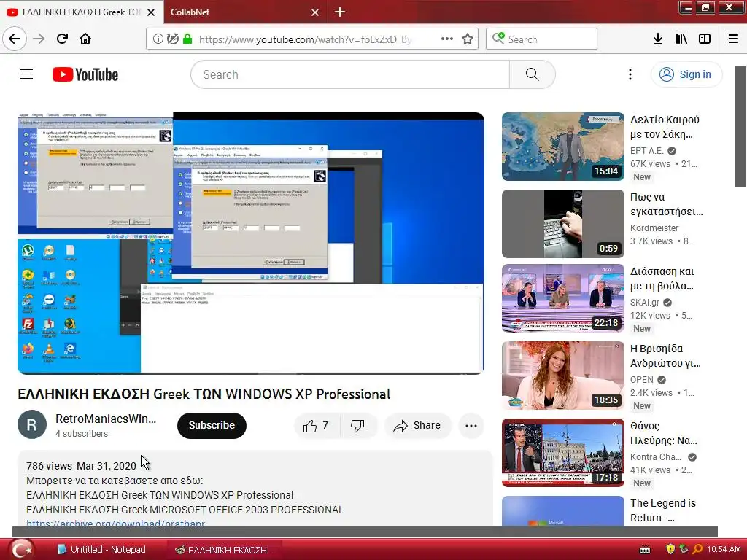Image resolution: width=747 pixels, height=560 pixels.
Task: Open YouTube settings three-dot menu
Action: coord(630,74)
